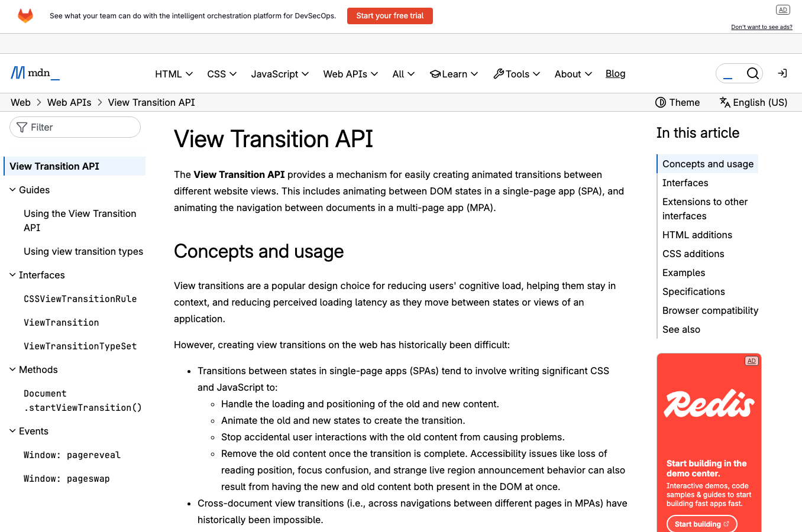Follow the Browser compatibility link

click(x=710, y=310)
